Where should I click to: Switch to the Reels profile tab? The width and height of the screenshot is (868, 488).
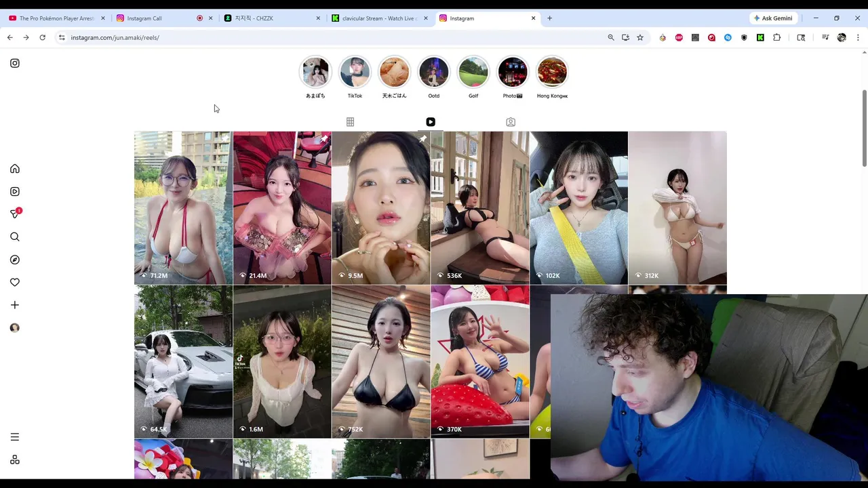tap(431, 122)
